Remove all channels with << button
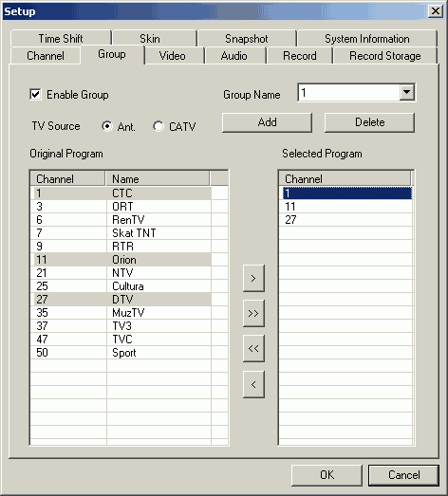Screen dimensions: 448x496 (x=253, y=349)
